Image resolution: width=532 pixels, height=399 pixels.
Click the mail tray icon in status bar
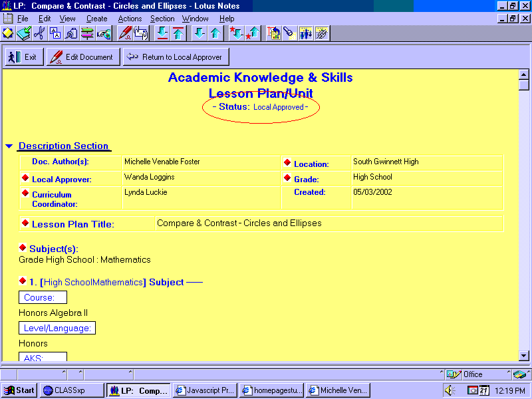point(519,374)
